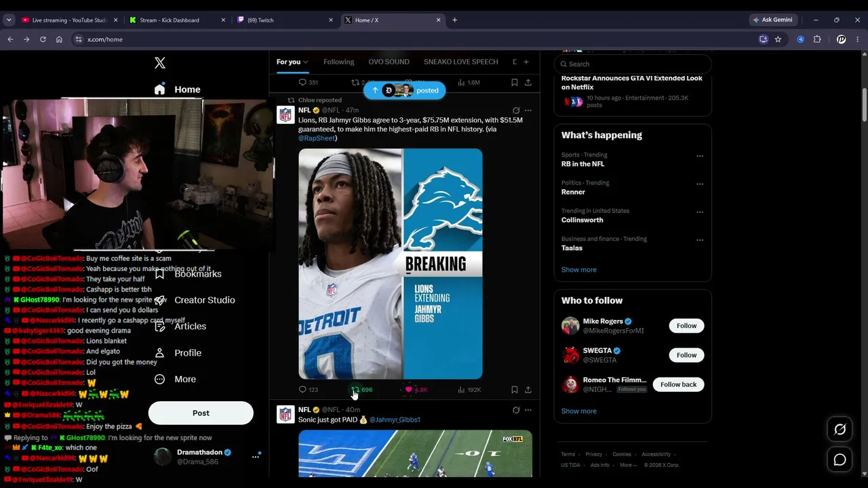Load new posts with the posted pill
This screenshot has width=868, height=488.
(x=405, y=90)
